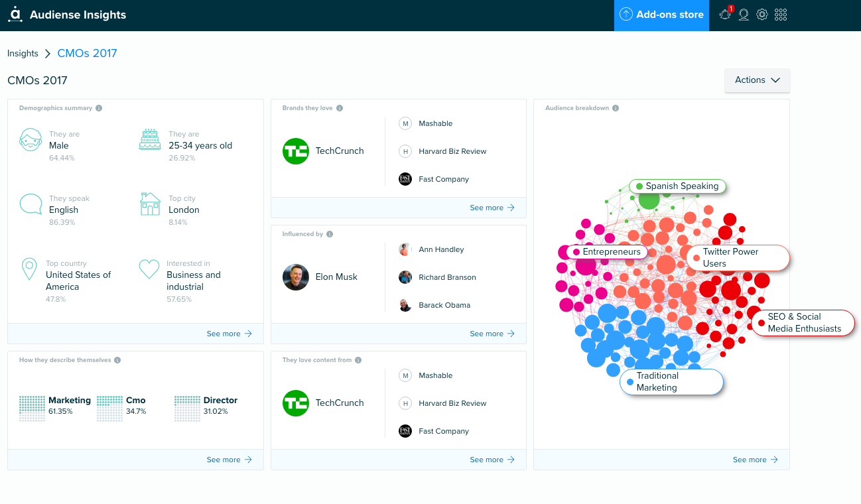Click TechCrunch logo under Brands they love
The width and height of the screenshot is (861, 504).
click(x=296, y=151)
